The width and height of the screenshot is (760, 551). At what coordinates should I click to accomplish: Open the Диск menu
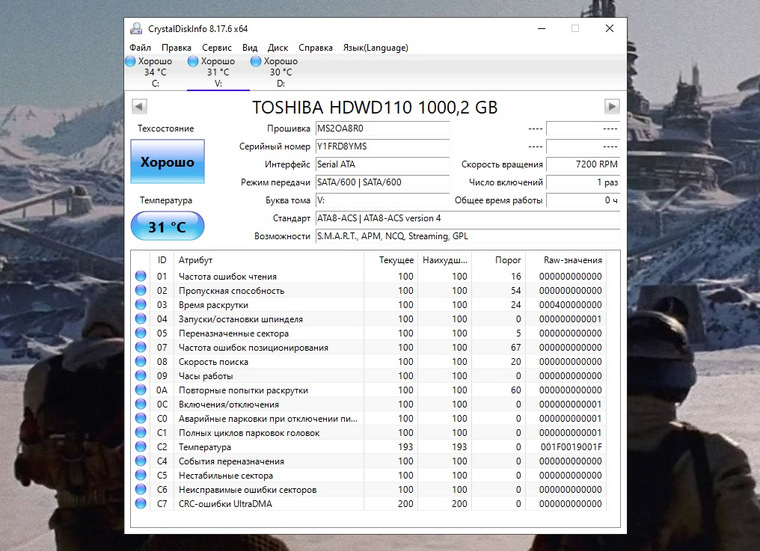point(278,47)
